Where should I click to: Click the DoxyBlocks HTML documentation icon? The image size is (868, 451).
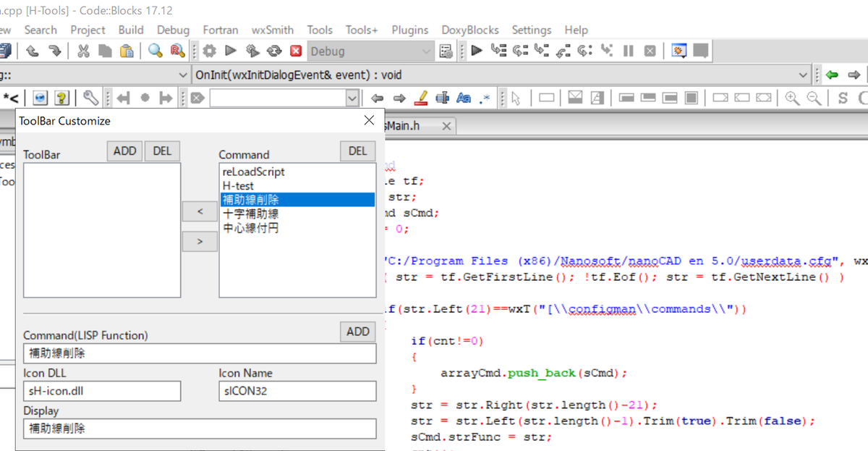pos(41,98)
